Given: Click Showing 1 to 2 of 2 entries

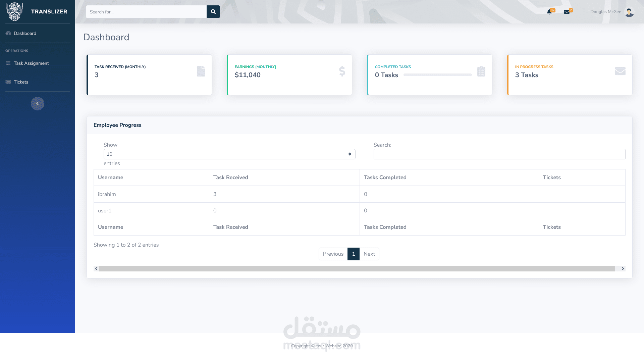Looking at the screenshot, I should click(x=126, y=245).
